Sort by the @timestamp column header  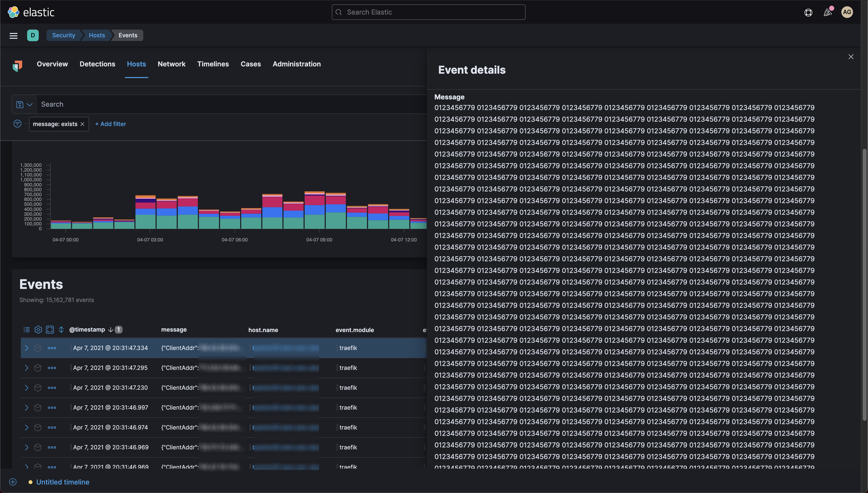tap(87, 330)
